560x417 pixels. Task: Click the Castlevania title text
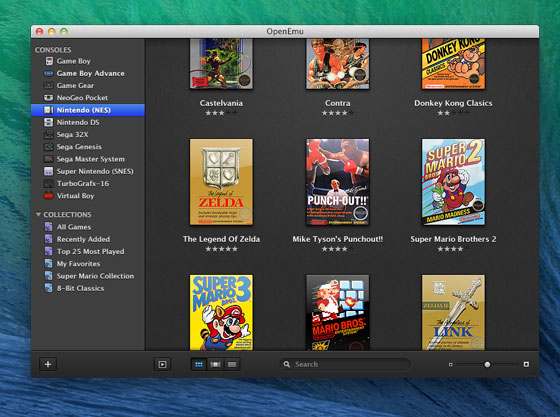221,103
